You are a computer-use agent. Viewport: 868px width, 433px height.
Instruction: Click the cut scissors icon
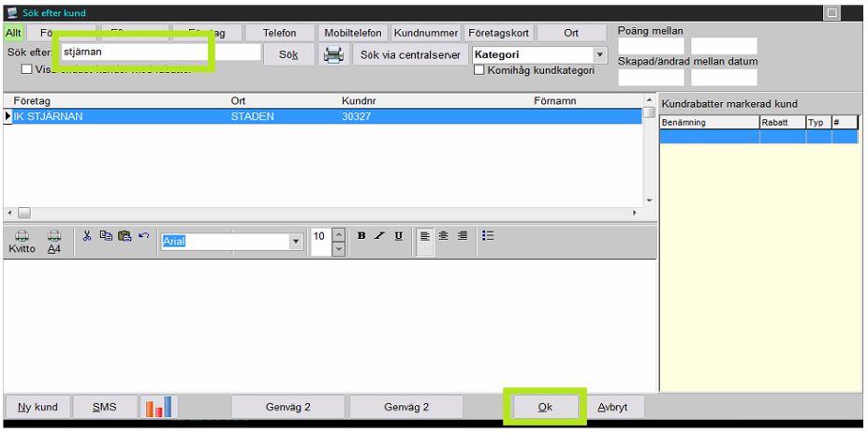click(x=87, y=235)
